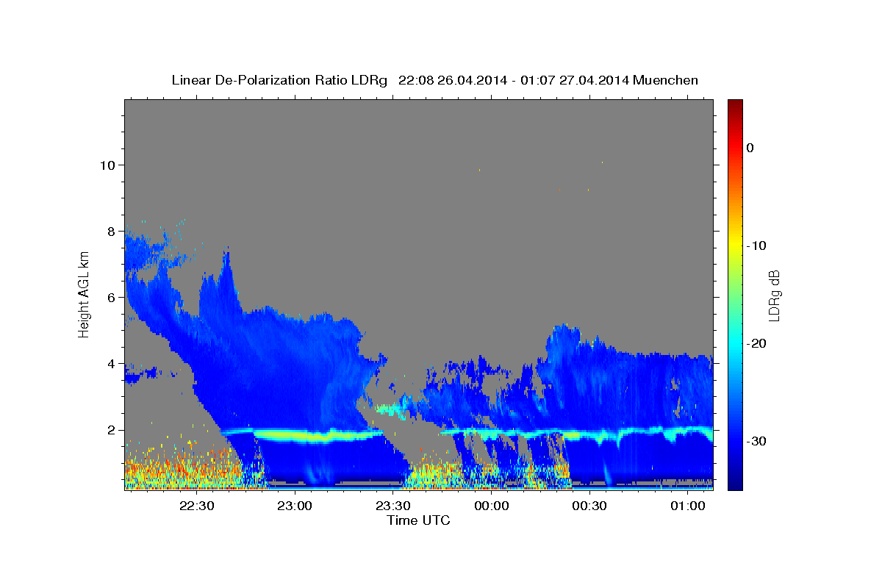This screenshot has width=882, height=588.
Task: Click the height tick label 2
Action: tap(111, 430)
